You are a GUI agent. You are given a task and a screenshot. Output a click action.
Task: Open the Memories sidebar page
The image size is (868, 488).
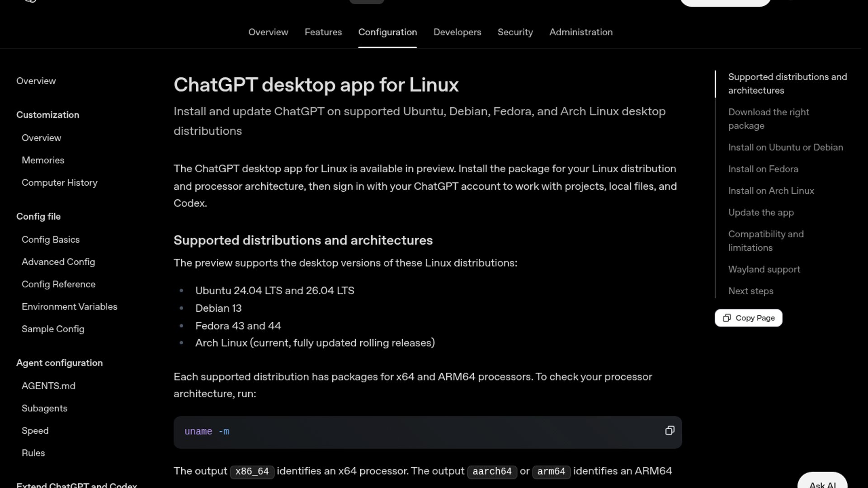43,160
